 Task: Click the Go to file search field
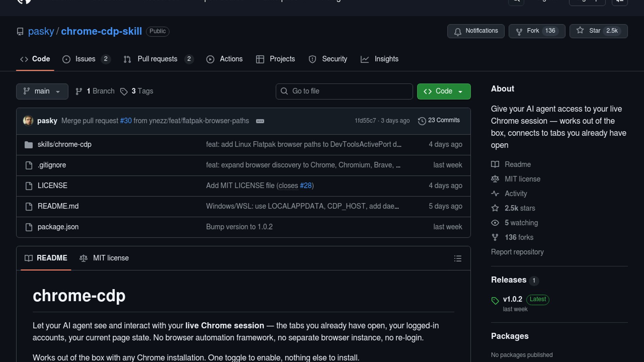click(x=344, y=91)
